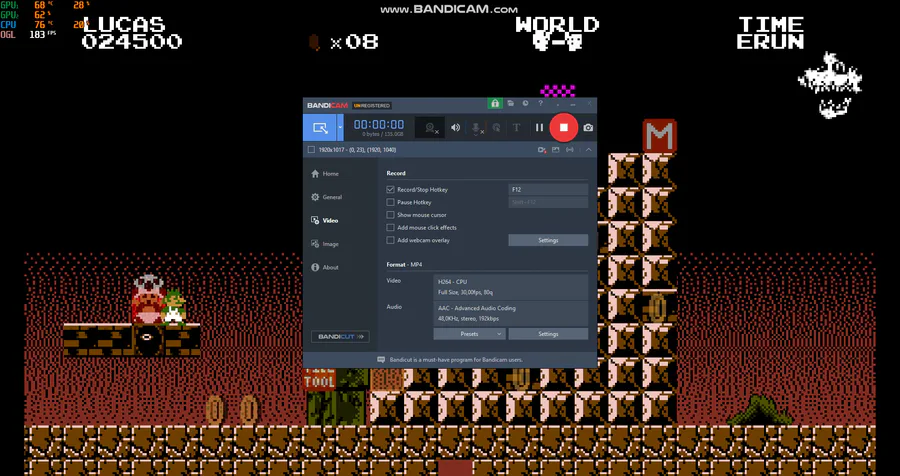This screenshot has height=476, width=900.
Task: Select the Video section
Action: coord(324,220)
